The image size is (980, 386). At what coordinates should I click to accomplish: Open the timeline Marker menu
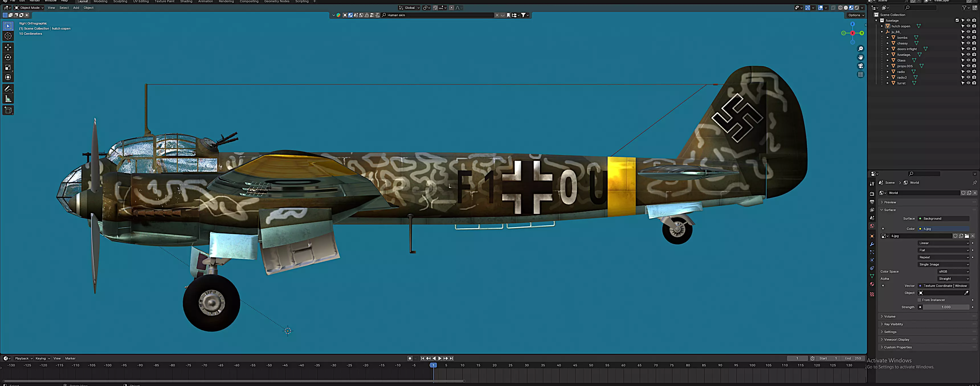(70, 358)
